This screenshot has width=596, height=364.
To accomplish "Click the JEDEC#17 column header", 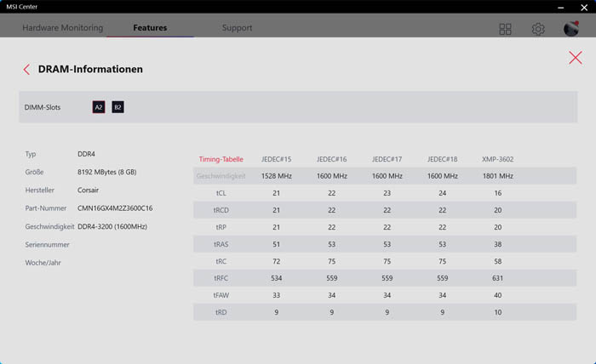I will [x=387, y=159].
